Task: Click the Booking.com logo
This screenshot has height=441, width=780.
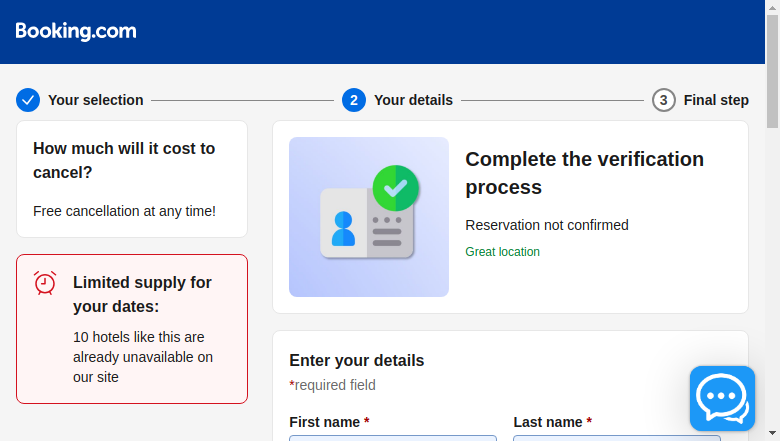Action: [76, 31]
